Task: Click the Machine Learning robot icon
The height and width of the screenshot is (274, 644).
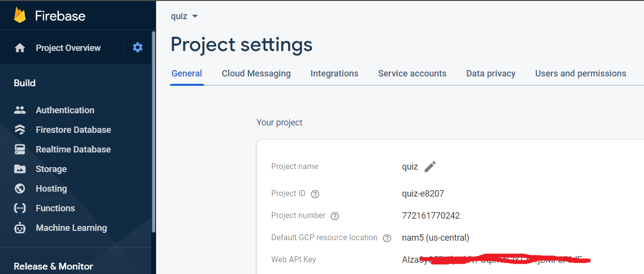Action: tap(20, 228)
